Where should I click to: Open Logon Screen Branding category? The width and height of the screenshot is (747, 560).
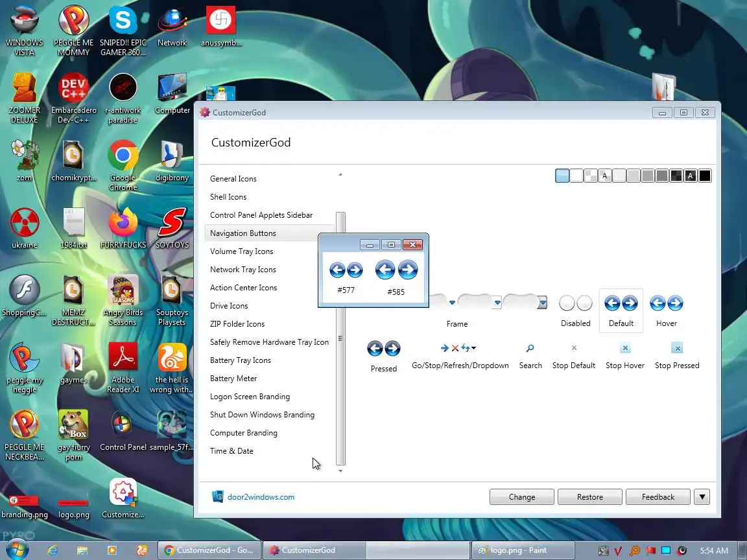pyautogui.click(x=269, y=396)
